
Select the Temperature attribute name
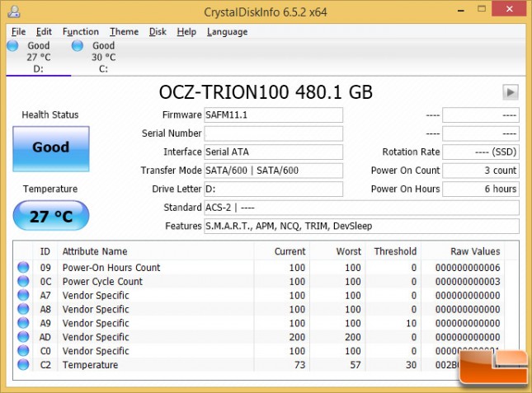pyautogui.click(x=90, y=365)
